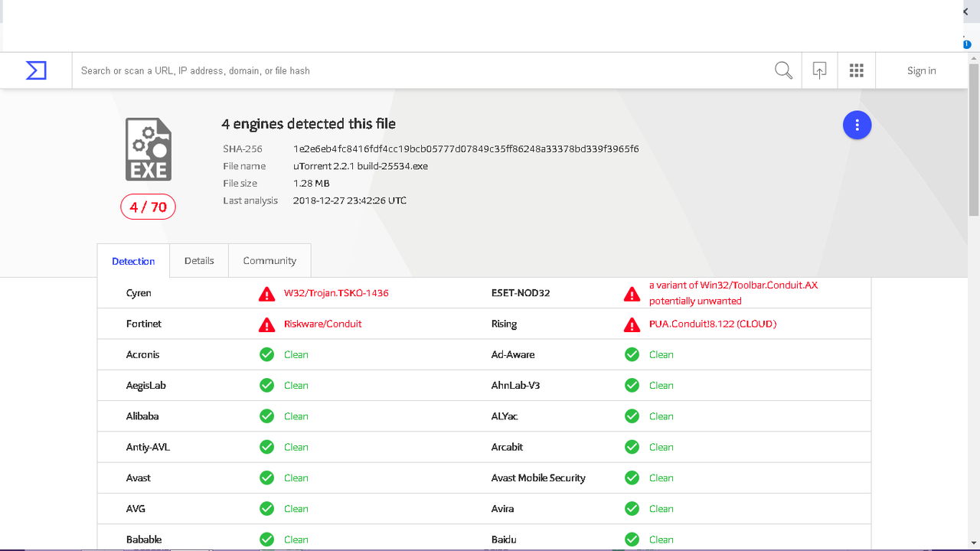Open the apps grid icon

pyautogui.click(x=857, y=70)
